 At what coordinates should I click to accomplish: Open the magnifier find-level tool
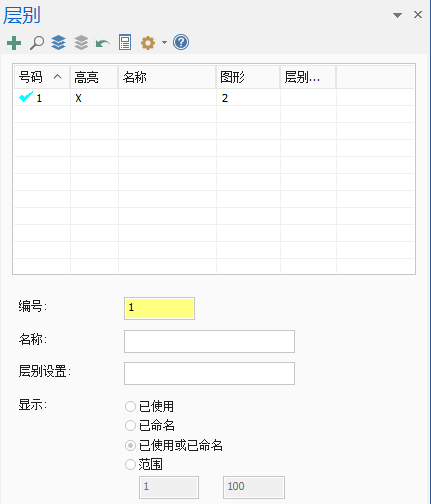pyautogui.click(x=37, y=43)
